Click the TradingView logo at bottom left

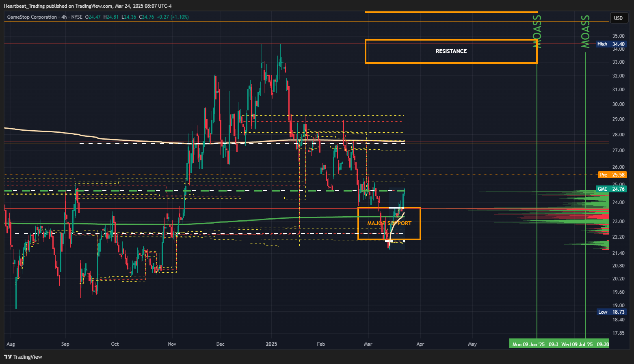point(23,357)
